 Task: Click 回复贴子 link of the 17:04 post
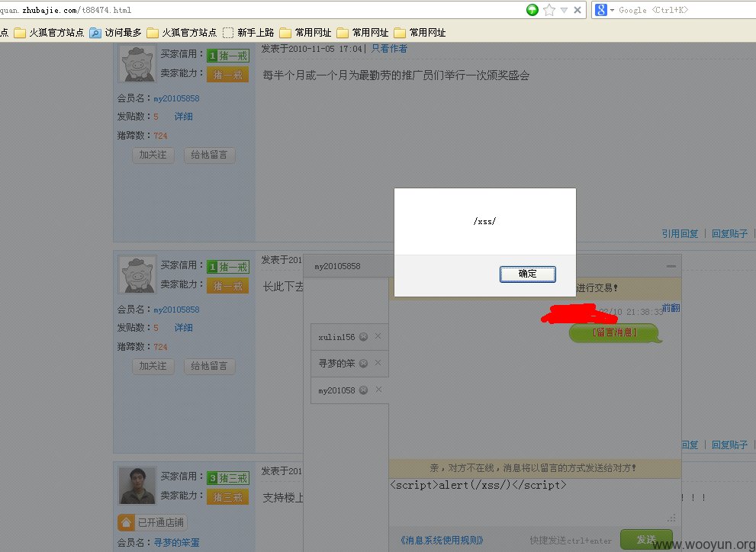click(x=729, y=233)
